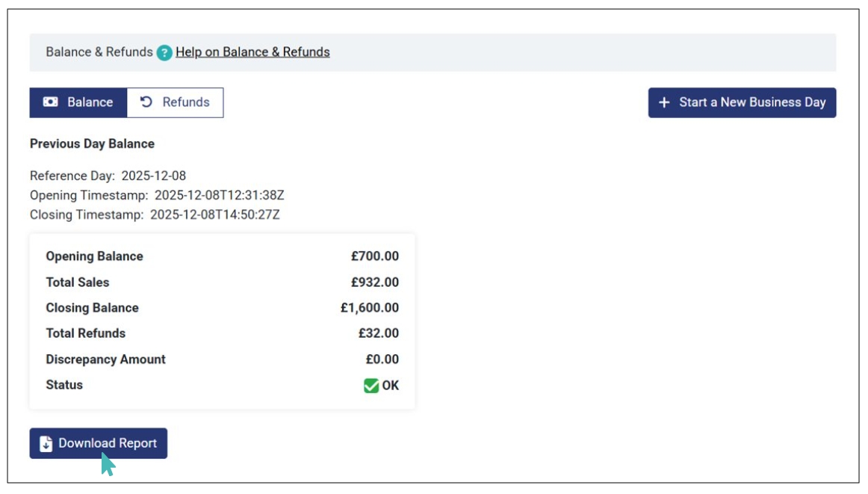The image size is (868, 494).
Task: Click the Opening Timestamp value
Action: [x=219, y=196]
